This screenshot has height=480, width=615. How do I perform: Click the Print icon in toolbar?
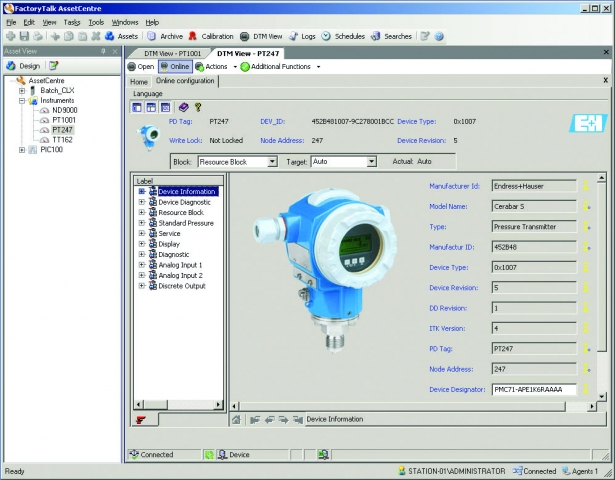tap(38, 36)
